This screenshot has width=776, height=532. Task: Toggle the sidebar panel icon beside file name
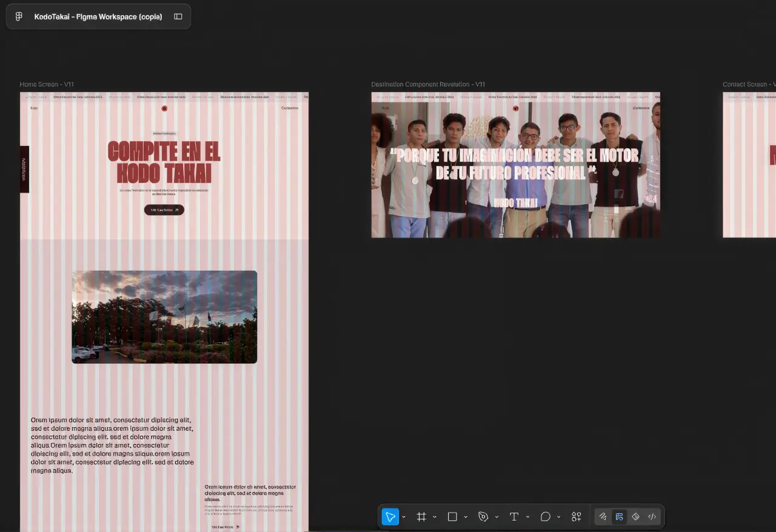click(x=178, y=17)
